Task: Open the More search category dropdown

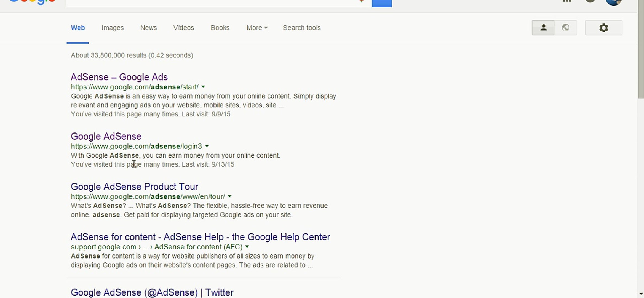Action: [257, 28]
